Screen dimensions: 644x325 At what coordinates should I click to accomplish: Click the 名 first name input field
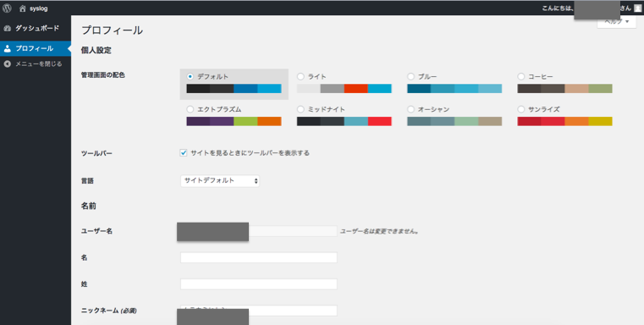(x=259, y=257)
